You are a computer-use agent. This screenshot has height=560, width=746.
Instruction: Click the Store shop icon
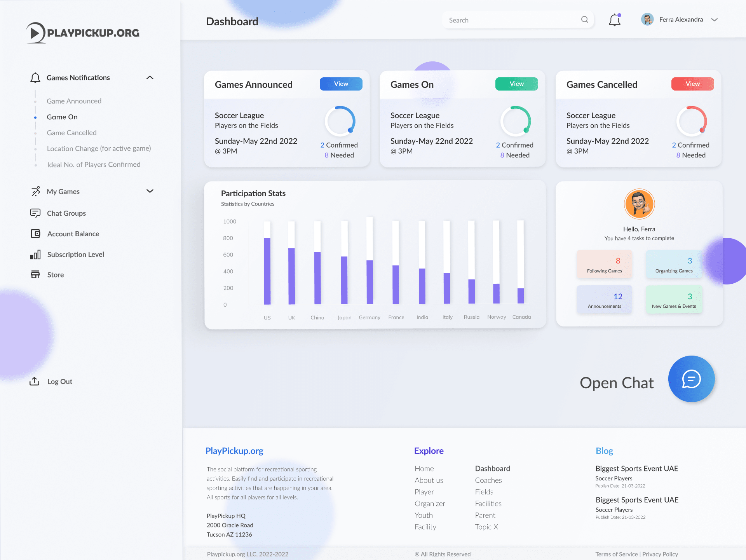[35, 275]
